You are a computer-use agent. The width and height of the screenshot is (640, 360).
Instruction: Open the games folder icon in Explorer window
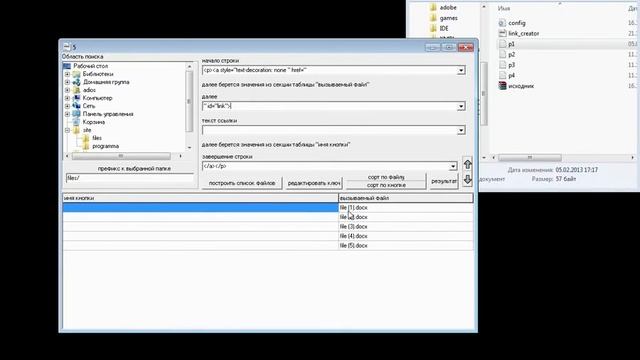(x=433, y=18)
